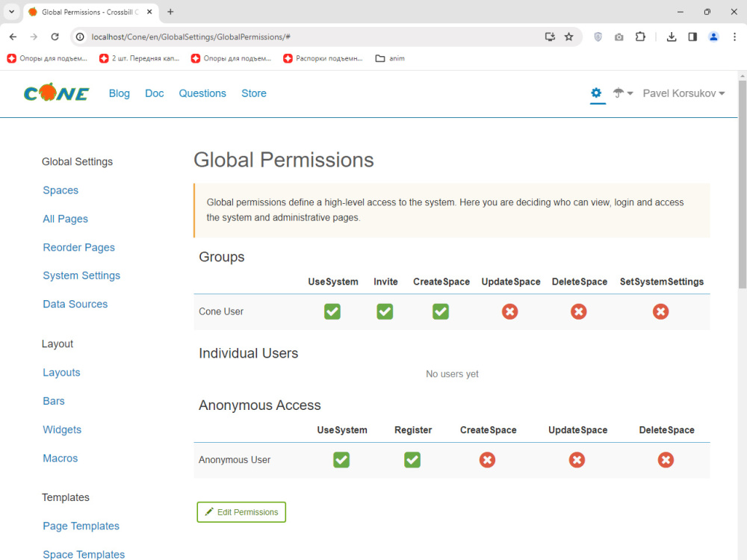Viewport: 747px width, 560px height.
Task: Expand the Pavel Korsukov user menu
Action: 684,93
